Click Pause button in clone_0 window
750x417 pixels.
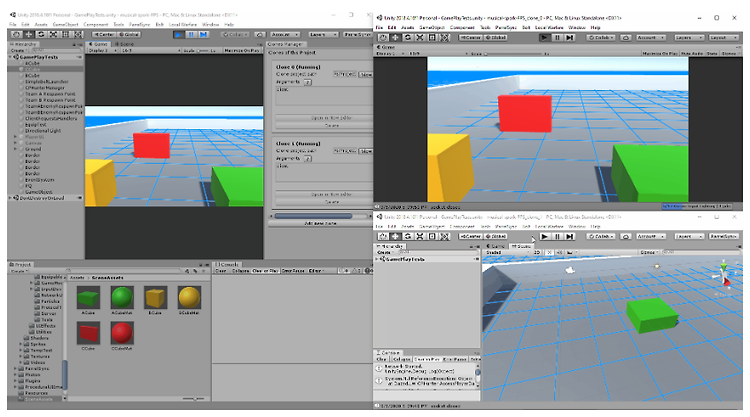[557, 37]
